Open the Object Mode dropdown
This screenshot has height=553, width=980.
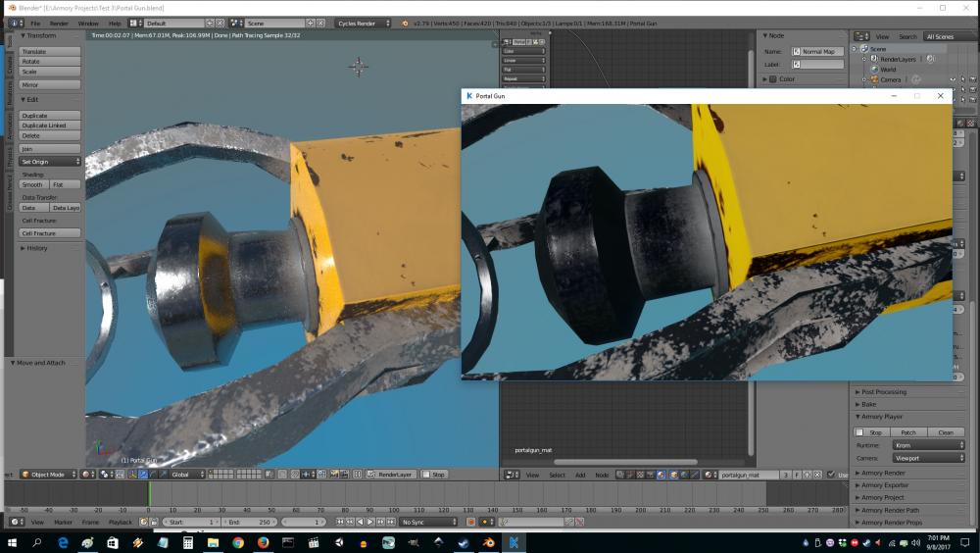click(x=48, y=475)
